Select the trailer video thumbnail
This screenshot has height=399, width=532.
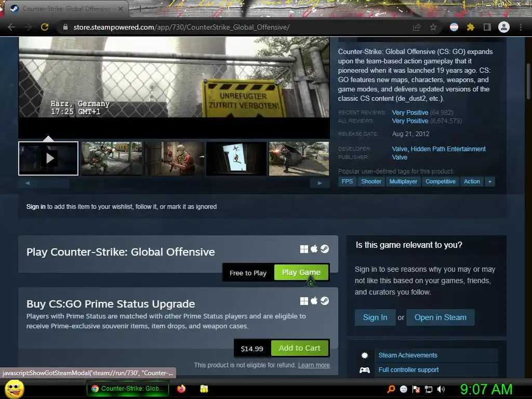[48, 158]
